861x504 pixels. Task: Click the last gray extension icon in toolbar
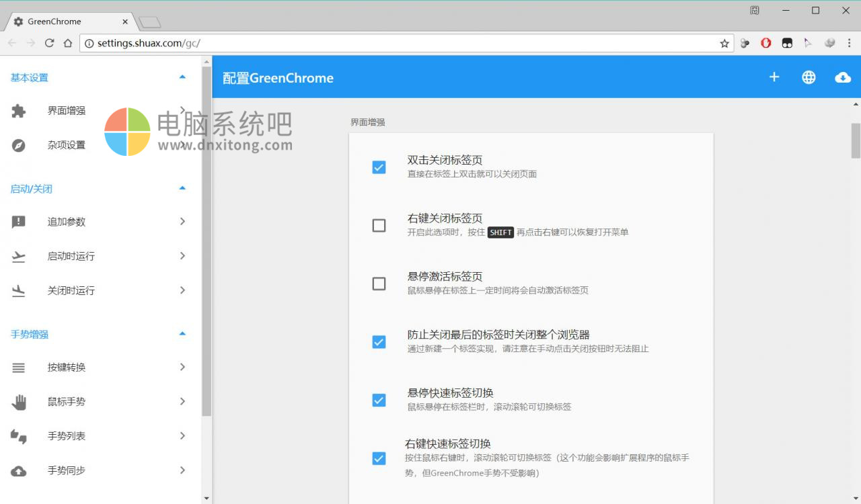[x=830, y=43]
